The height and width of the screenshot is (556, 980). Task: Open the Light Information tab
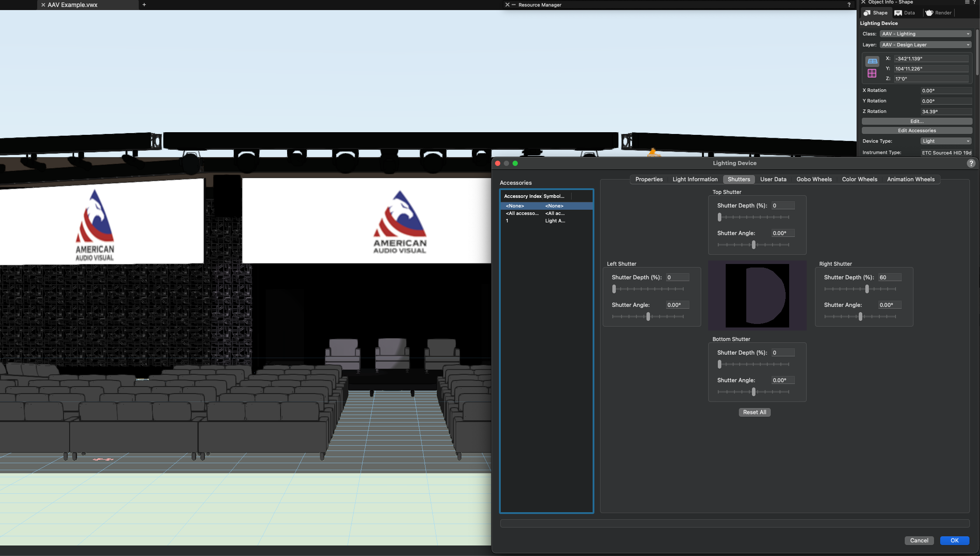[695, 179]
